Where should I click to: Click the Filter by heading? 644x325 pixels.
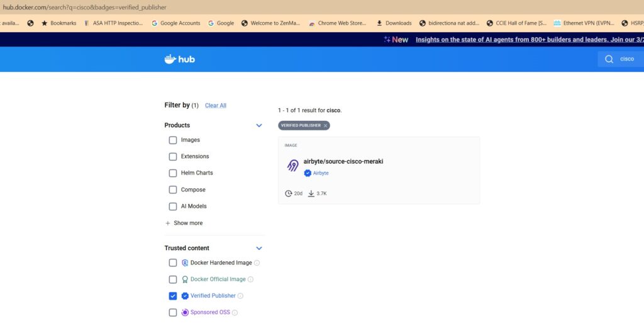pyautogui.click(x=177, y=105)
